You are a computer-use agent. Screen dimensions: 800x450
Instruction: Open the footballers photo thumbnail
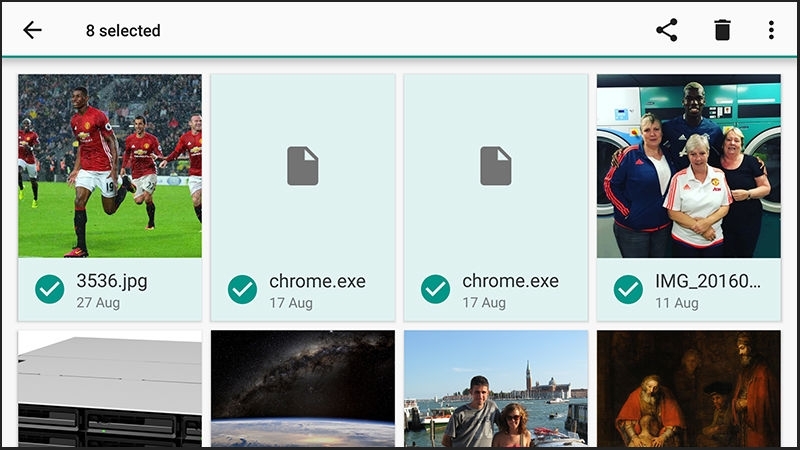[x=110, y=166]
